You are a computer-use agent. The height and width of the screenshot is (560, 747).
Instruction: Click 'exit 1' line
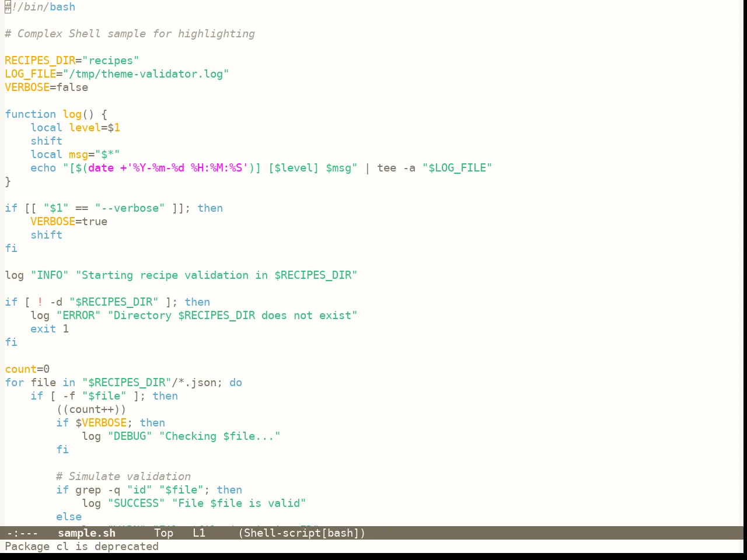[50, 329]
